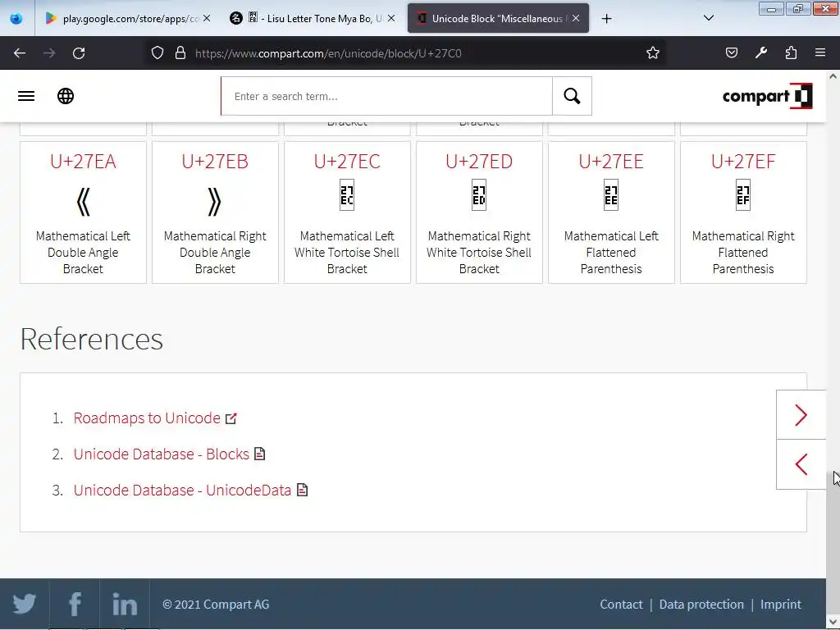840x630 pixels.
Task: View site security lock info
Action: tap(180, 53)
